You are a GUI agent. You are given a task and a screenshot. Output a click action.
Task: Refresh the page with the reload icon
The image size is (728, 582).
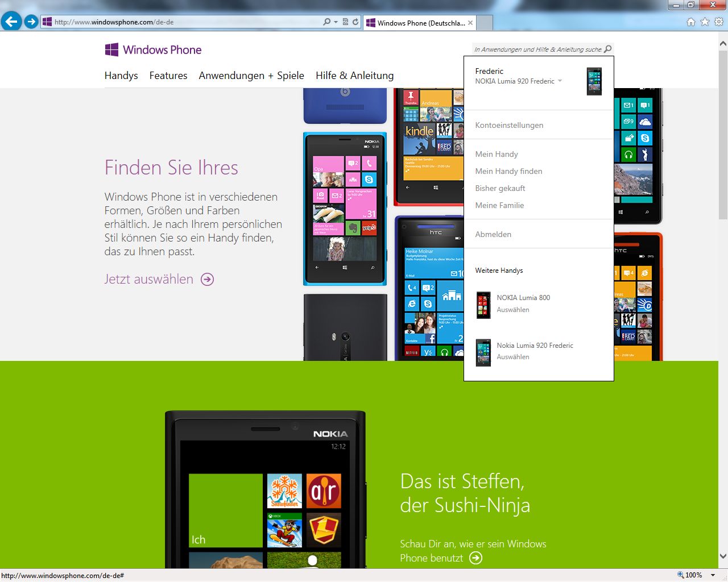(x=355, y=22)
